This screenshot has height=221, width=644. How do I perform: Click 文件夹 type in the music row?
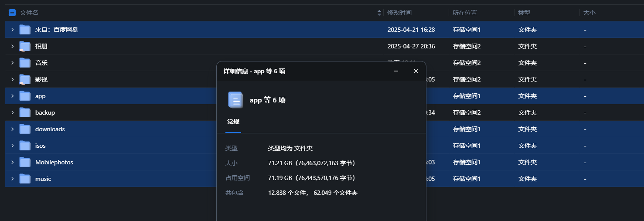coord(528,179)
